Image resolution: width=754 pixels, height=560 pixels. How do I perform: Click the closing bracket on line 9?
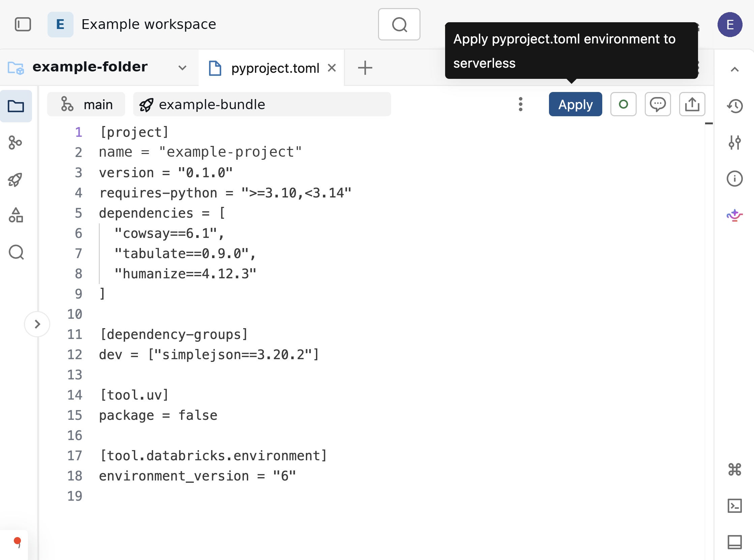(102, 293)
